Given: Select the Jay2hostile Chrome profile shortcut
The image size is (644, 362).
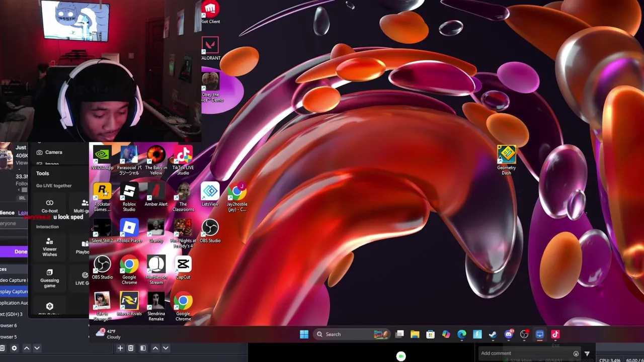Looking at the screenshot, I should click(237, 197).
